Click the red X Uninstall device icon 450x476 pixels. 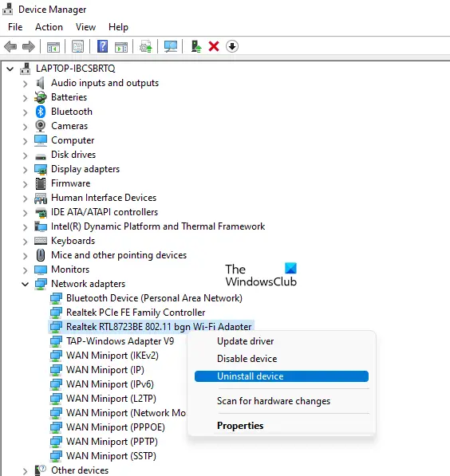tap(214, 47)
